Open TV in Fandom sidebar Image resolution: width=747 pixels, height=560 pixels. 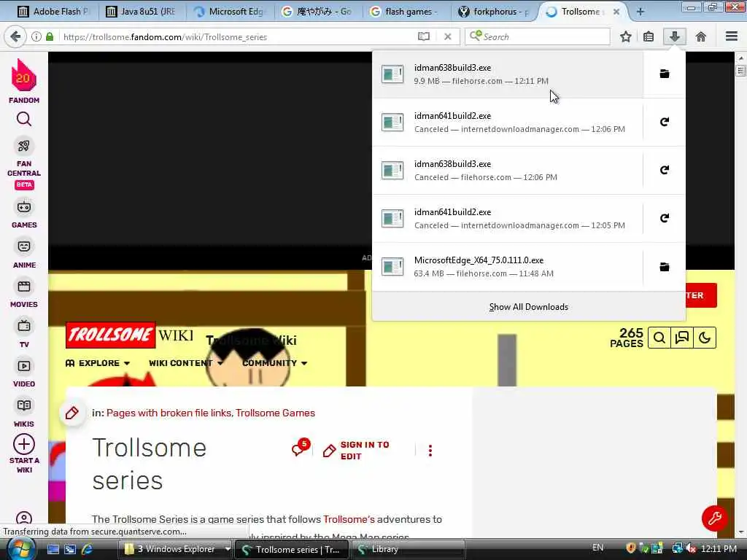click(x=24, y=333)
